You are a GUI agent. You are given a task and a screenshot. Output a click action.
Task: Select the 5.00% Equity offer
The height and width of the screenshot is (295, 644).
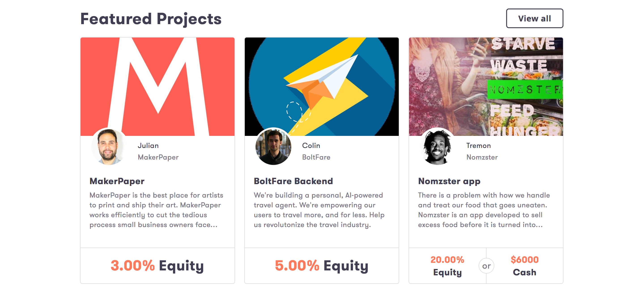322,265
